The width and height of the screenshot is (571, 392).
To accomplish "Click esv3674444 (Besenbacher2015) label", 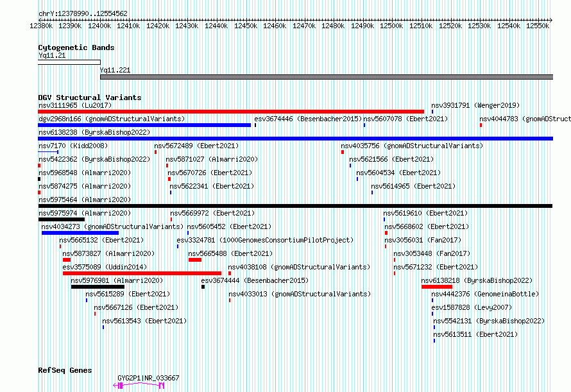I will [255, 280].
